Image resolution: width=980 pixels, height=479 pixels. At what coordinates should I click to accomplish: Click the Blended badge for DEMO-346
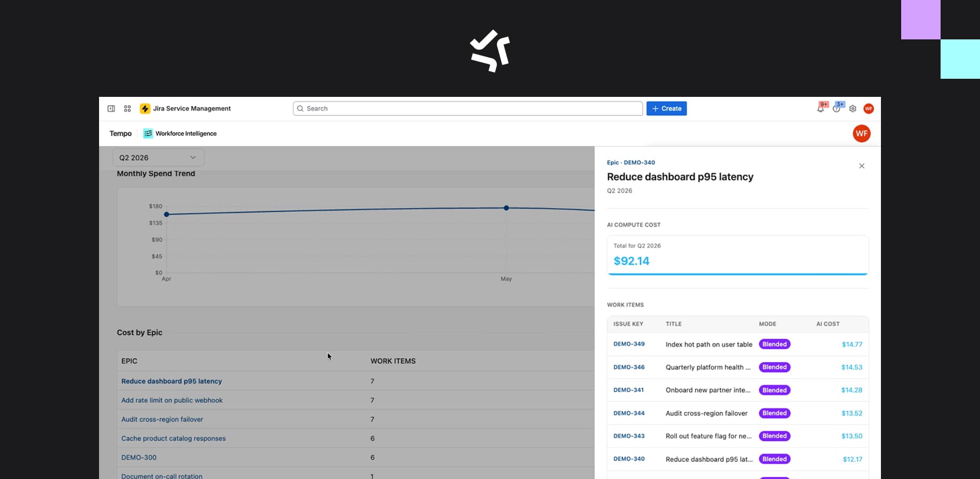coord(774,367)
